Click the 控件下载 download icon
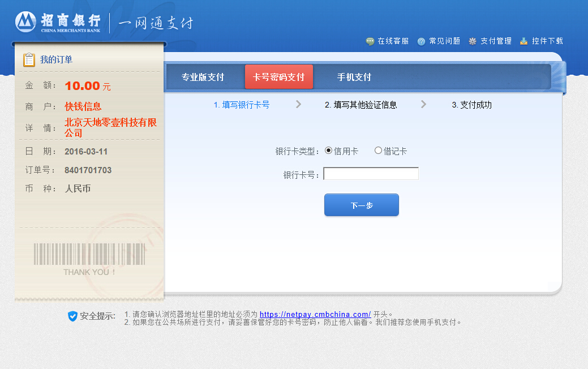This screenshot has width=588, height=369. point(524,41)
